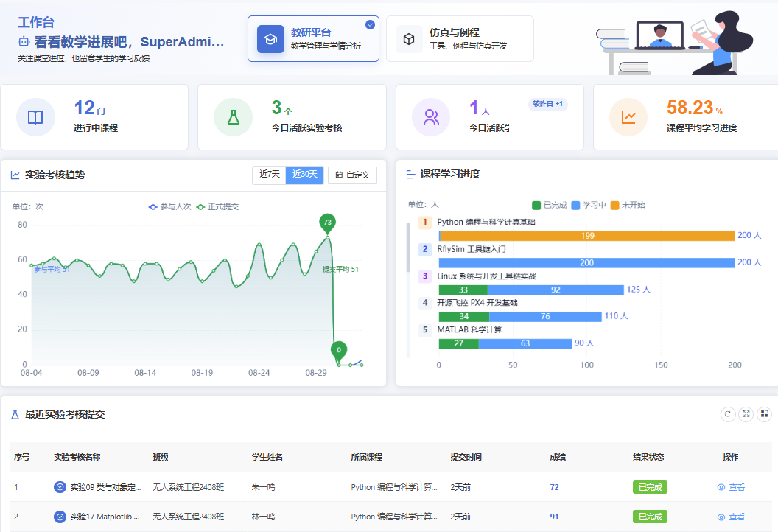Click the purple users icon in the 今日活跃 card

click(431, 117)
